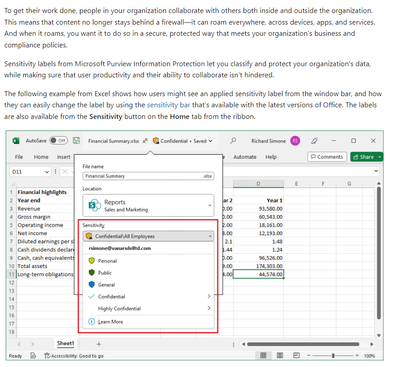Select the General sensitivity label

[x=148, y=285]
